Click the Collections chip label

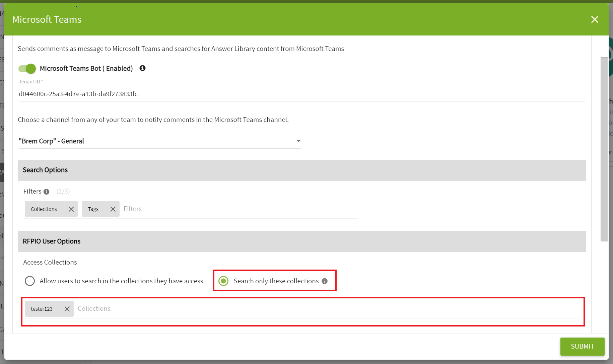coord(44,209)
